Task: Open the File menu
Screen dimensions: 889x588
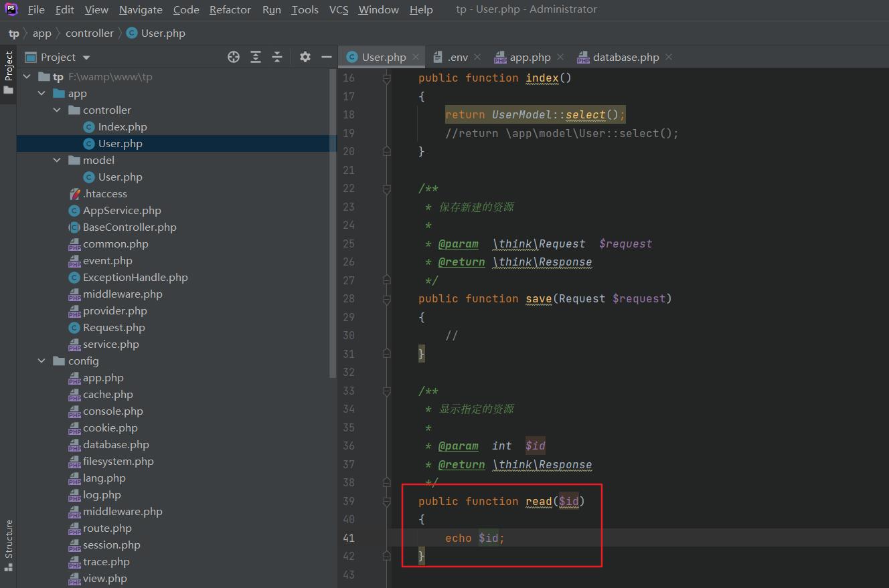Action: click(x=36, y=9)
